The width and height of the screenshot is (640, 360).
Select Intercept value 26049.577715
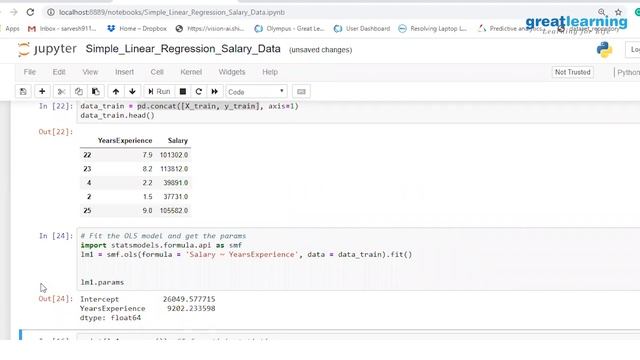pos(189,299)
